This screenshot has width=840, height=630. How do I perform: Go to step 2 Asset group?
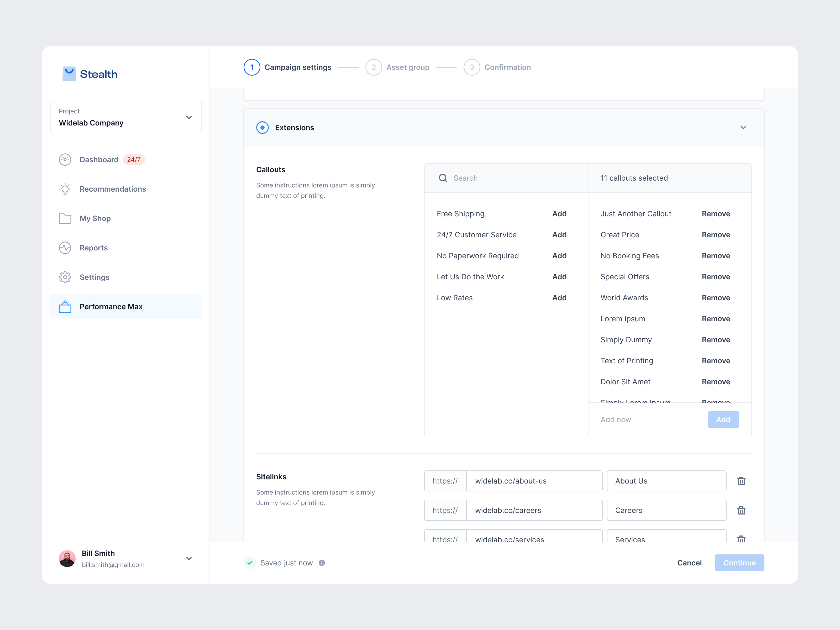397,67
